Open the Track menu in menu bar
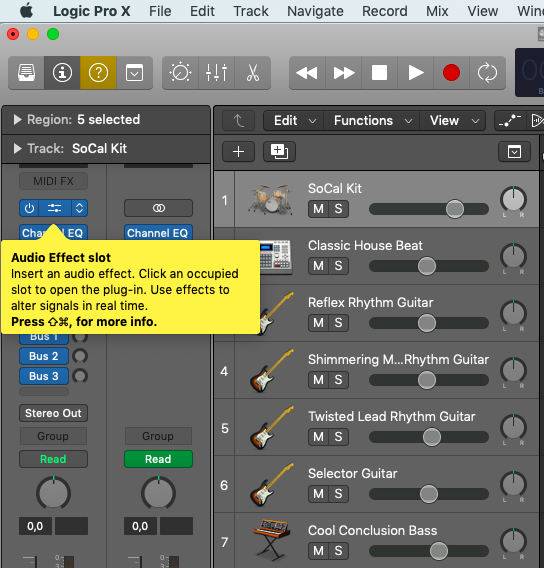The width and height of the screenshot is (544, 568). [x=251, y=11]
